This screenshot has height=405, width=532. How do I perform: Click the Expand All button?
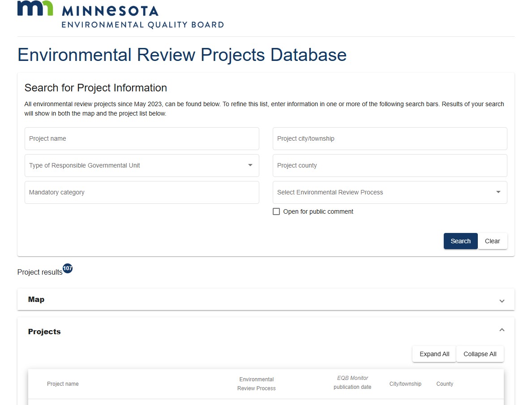pos(433,353)
